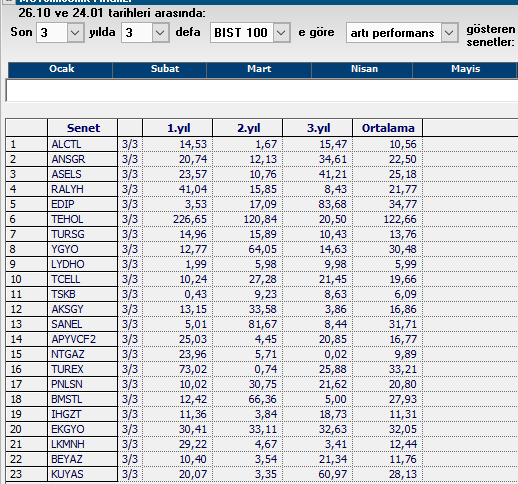Sort by the Ortalama column header
This screenshot has height=484, width=518.
pyautogui.click(x=388, y=128)
